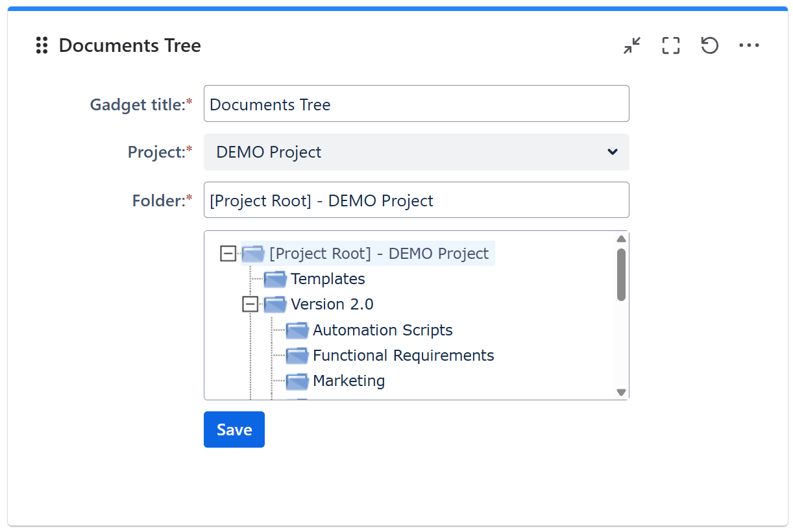Click the refresh gadget icon

pyautogui.click(x=710, y=45)
